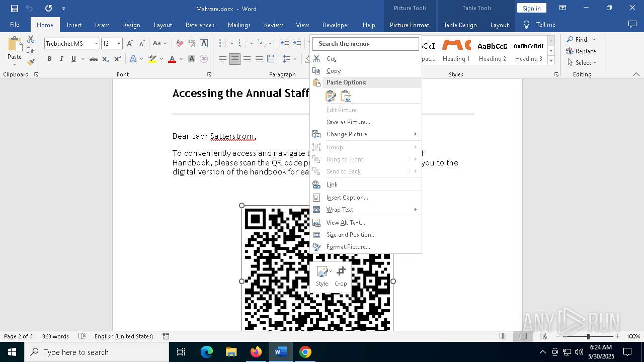Click Sign in button

tap(531, 8)
